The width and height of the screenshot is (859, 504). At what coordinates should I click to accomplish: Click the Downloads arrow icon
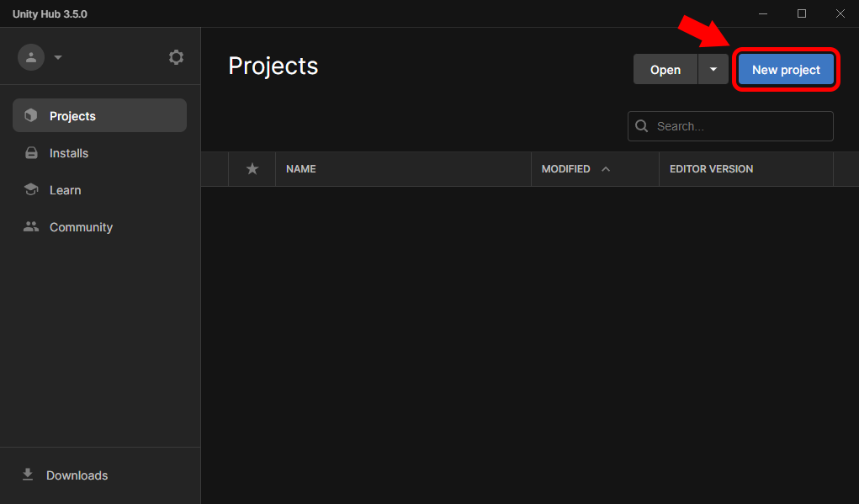coord(28,475)
